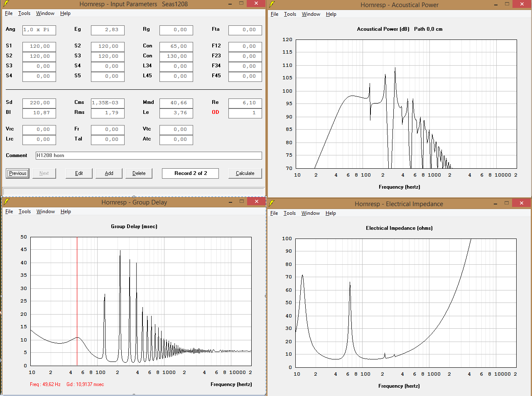532x396 pixels.
Task: Click the Previous record button
Action: click(17, 173)
